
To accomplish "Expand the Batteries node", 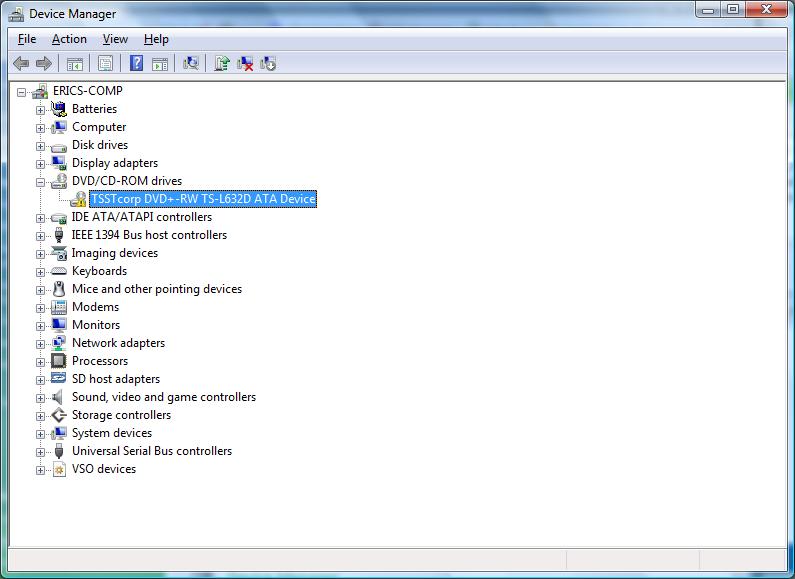I will (x=40, y=110).
